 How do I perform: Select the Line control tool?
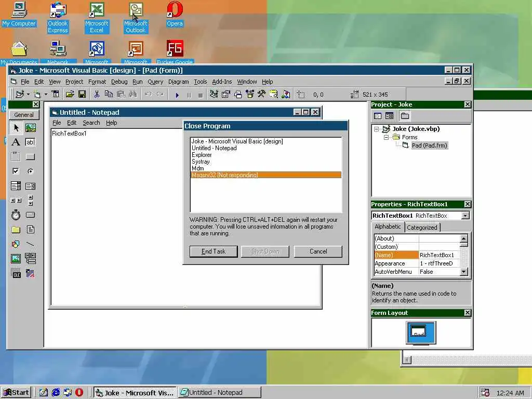point(31,244)
